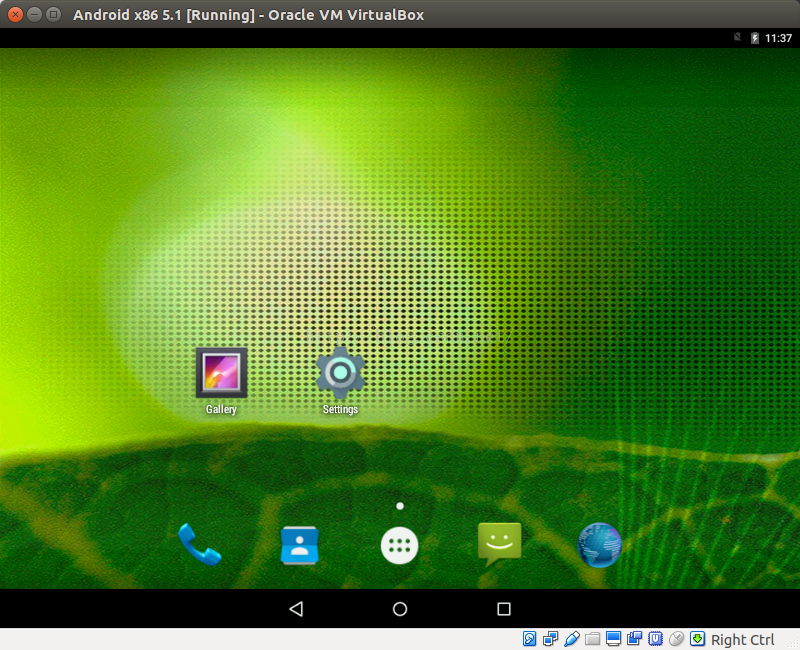The width and height of the screenshot is (800, 650).
Task: Click the Right Ctrl host key label
Action: [742, 639]
